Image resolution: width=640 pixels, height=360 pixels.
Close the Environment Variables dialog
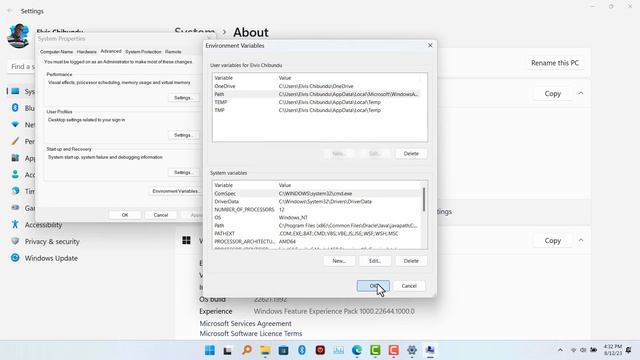(x=430, y=45)
